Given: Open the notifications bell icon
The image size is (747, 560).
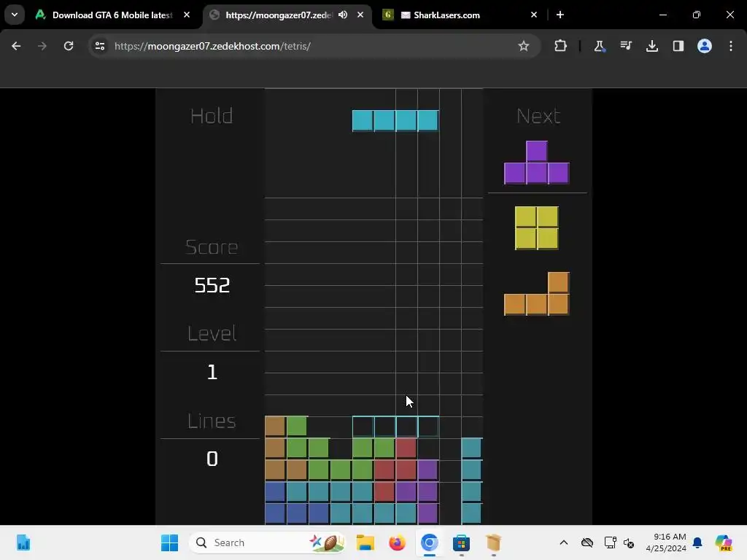Looking at the screenshot, I should tap(697, 542).
